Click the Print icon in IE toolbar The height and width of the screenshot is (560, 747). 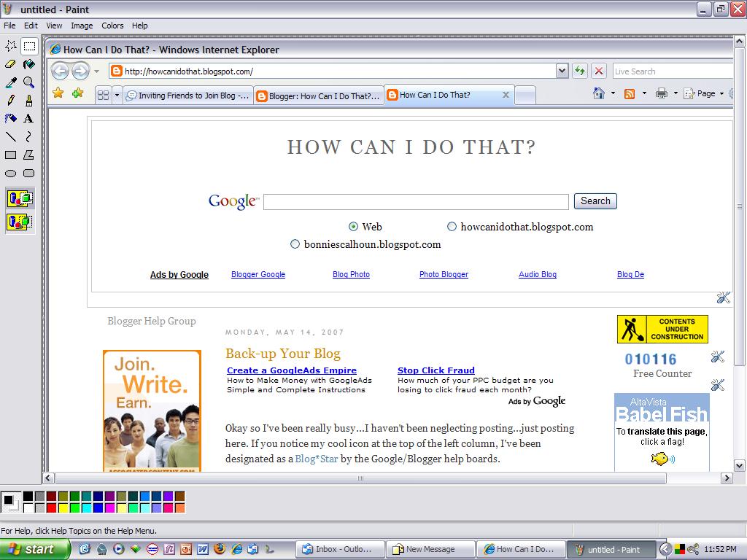click(661, 93)
